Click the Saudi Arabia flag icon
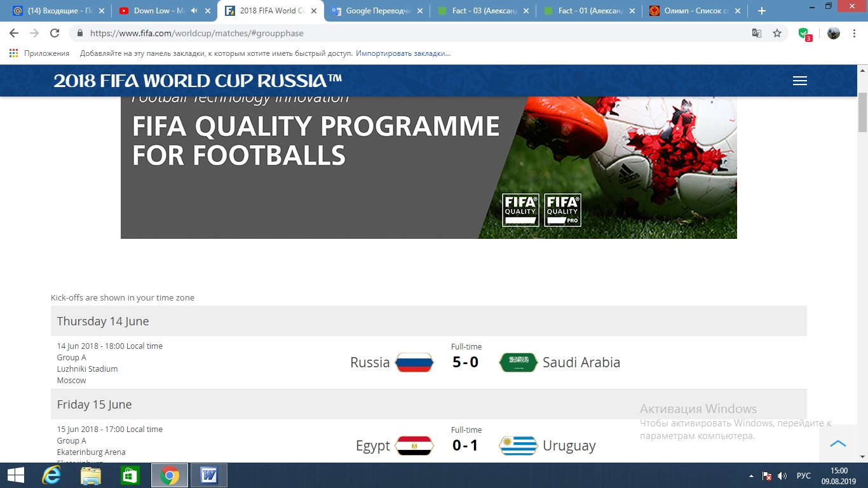 click(519, 363)
